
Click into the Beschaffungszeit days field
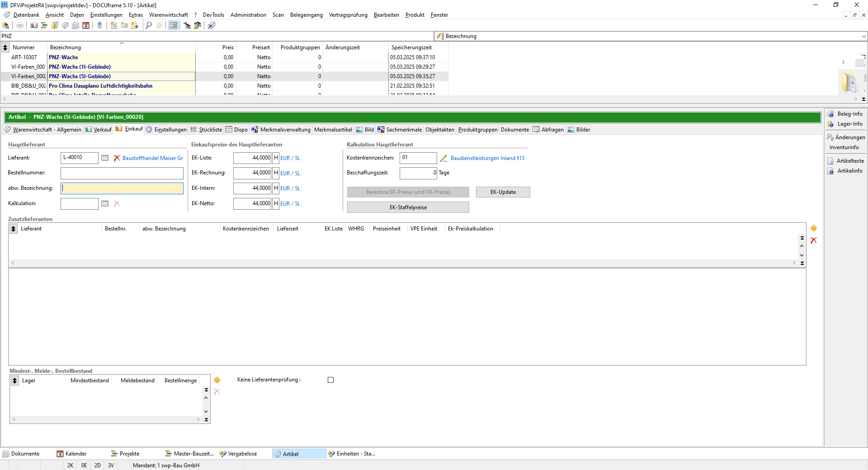coord(418,173)
